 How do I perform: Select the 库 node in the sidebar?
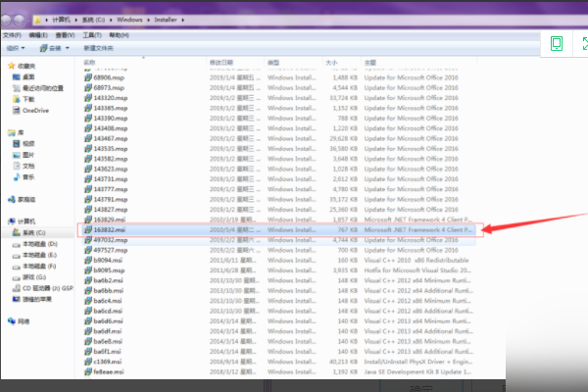21,132
